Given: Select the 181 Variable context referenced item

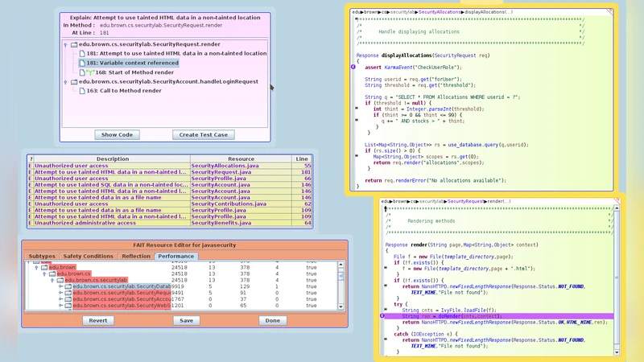Looking at the screenshot, I should coord(132,63).
